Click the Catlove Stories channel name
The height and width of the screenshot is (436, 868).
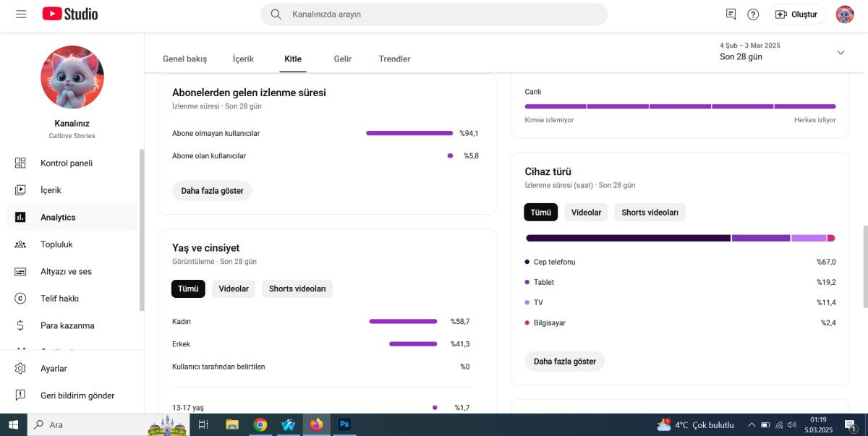pyautogui.click(x=72, y=136)
